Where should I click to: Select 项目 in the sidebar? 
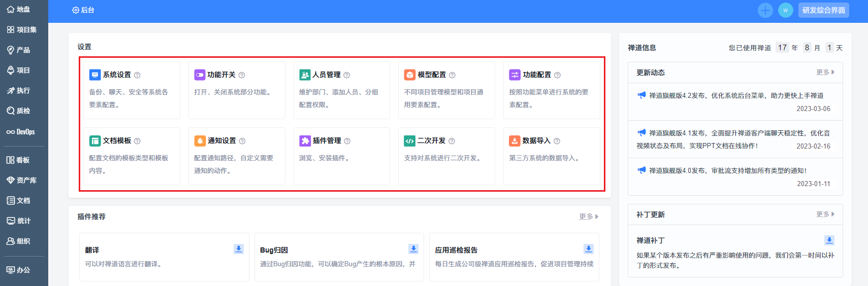[x=18, y=70]
